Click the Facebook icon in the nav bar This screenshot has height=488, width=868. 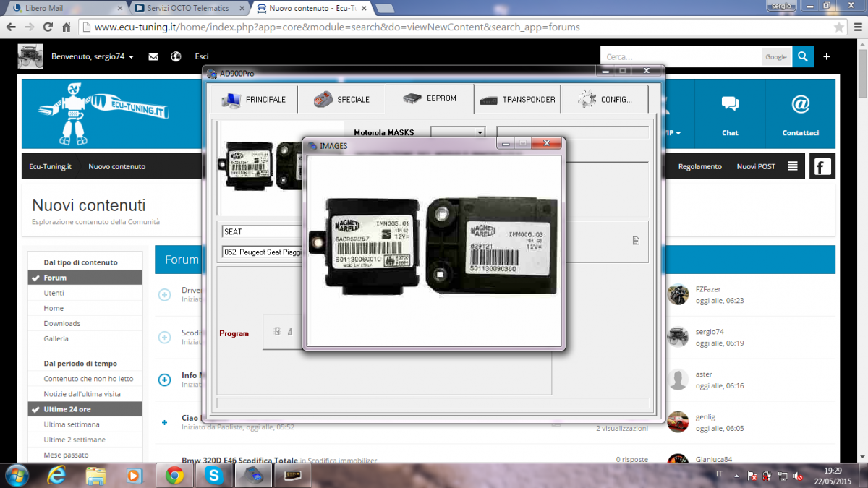point(822,167)
